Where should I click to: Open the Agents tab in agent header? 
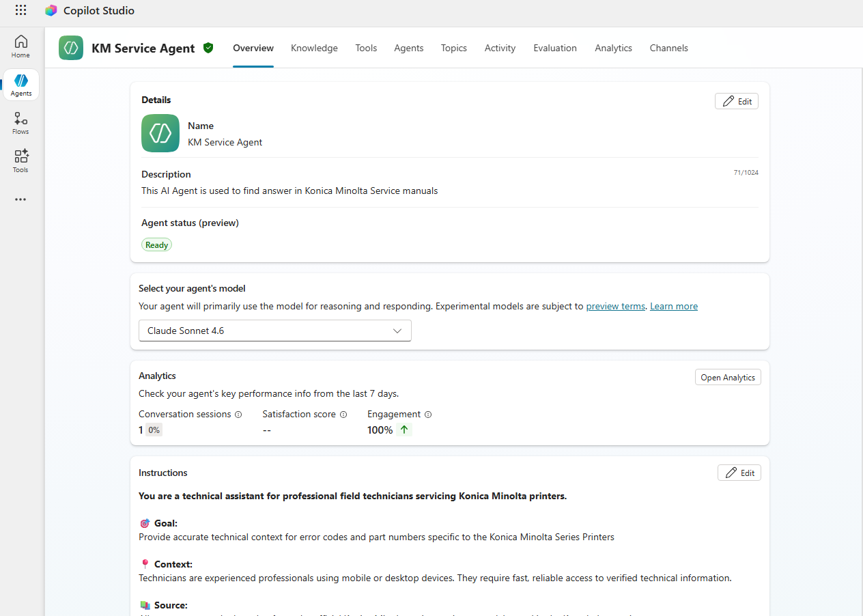click(x=409, y=48)
